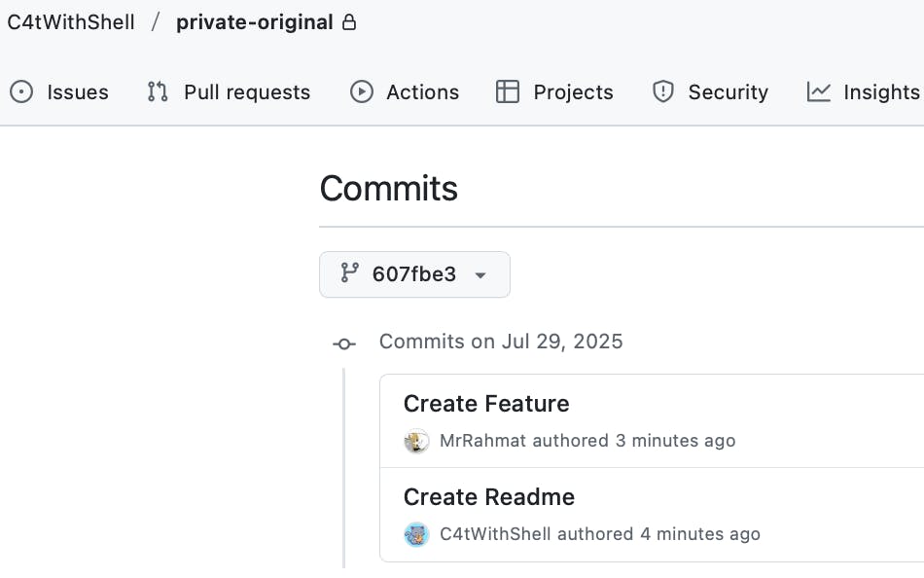This screenshot has width=924, height=578.
Task: Click the Security shield icon
Action: [663, 92]
